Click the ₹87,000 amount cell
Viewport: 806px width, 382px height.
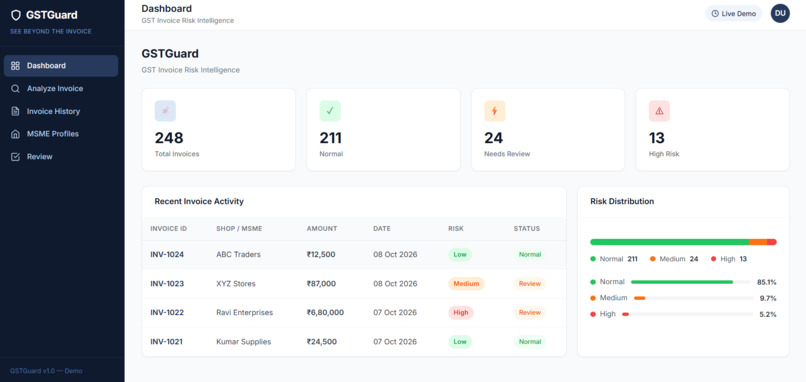pos(321,283)
